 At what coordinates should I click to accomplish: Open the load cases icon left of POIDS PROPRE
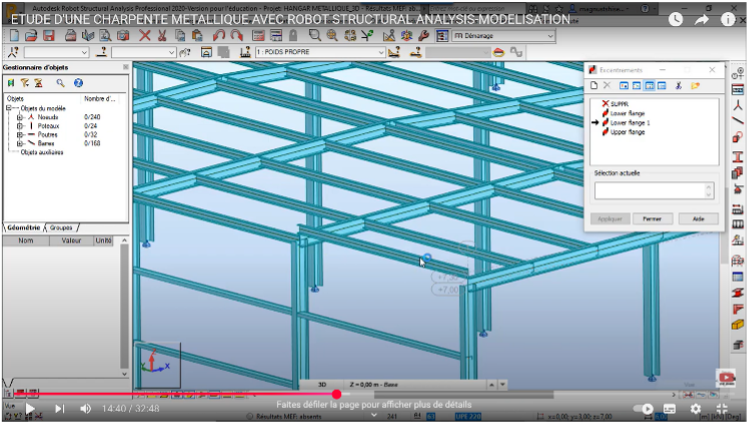(x=245, y=52)
